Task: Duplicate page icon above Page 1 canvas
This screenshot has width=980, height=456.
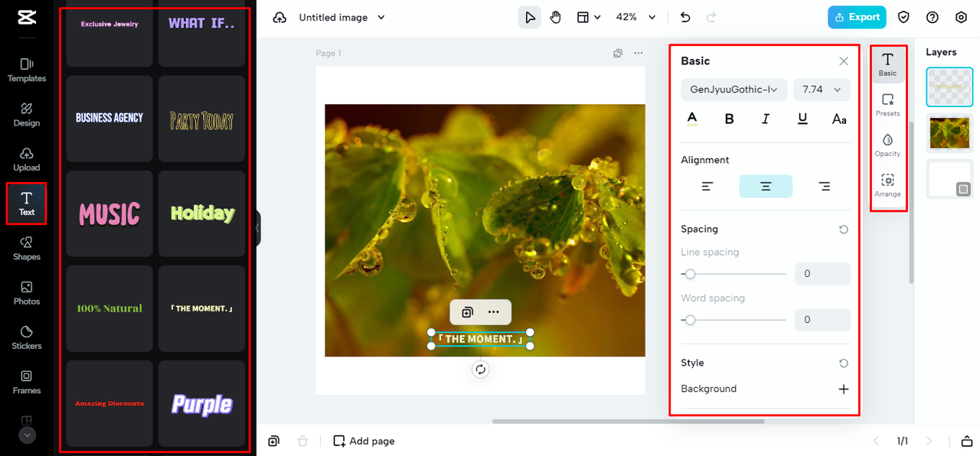Action: click(618, 54)
